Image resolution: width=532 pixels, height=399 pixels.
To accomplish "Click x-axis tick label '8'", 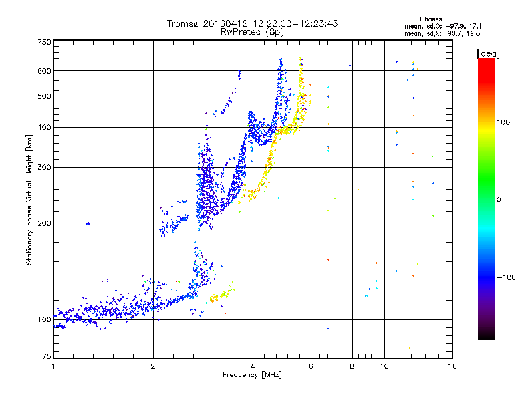I will pyautogui.click(x=352, y=366).
